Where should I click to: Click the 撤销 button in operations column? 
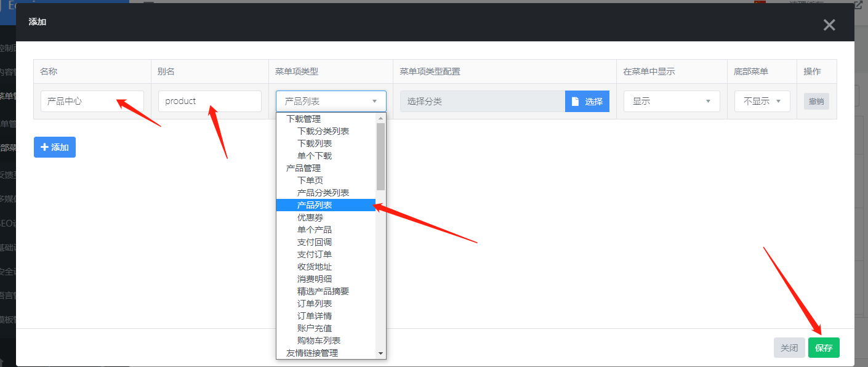coord(816,102)
